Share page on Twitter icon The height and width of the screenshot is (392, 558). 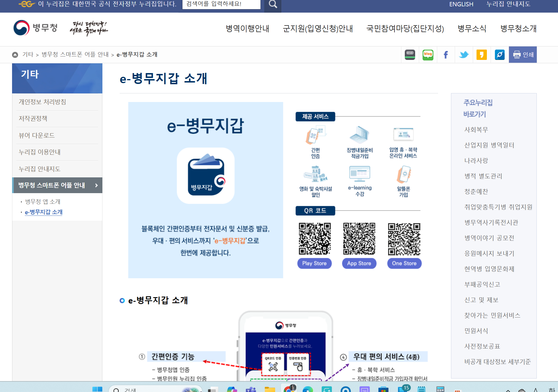[x=464, y=54]
